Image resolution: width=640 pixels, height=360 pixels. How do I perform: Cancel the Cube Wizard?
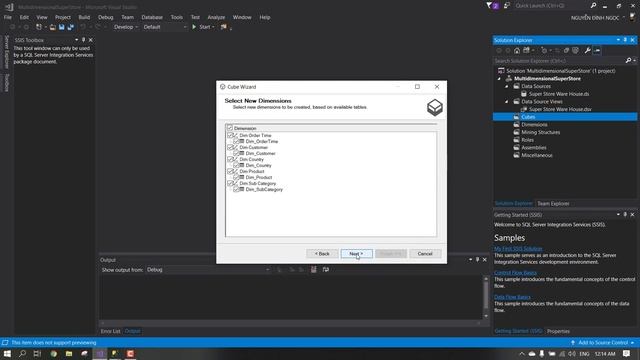[x=425, y=253]
